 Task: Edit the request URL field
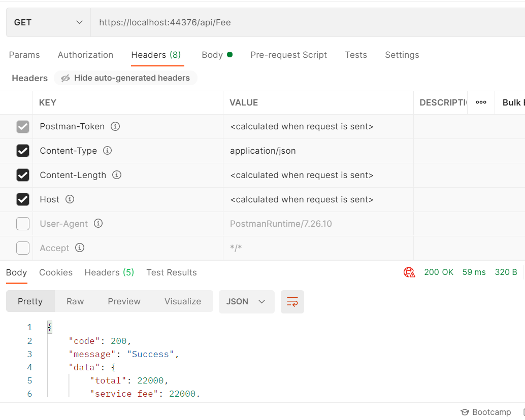click(x=308, y=22)
